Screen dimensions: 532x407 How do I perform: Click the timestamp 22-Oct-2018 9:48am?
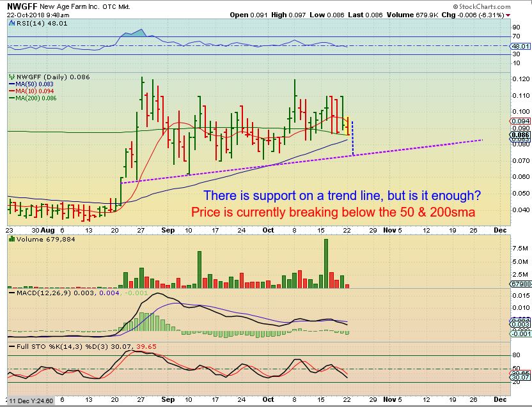[38, 15]
